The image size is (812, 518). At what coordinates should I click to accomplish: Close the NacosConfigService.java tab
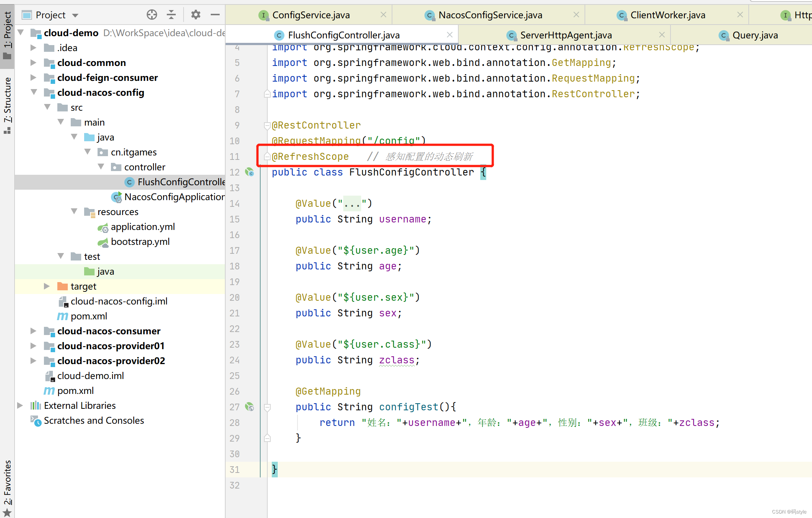tap(576, 15)
